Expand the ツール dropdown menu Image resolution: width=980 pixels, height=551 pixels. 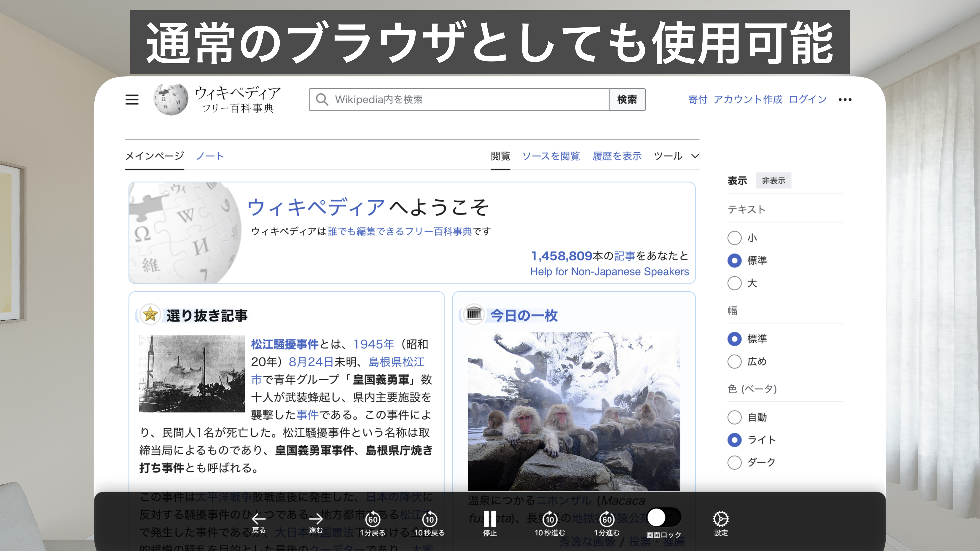coord(676,156)
